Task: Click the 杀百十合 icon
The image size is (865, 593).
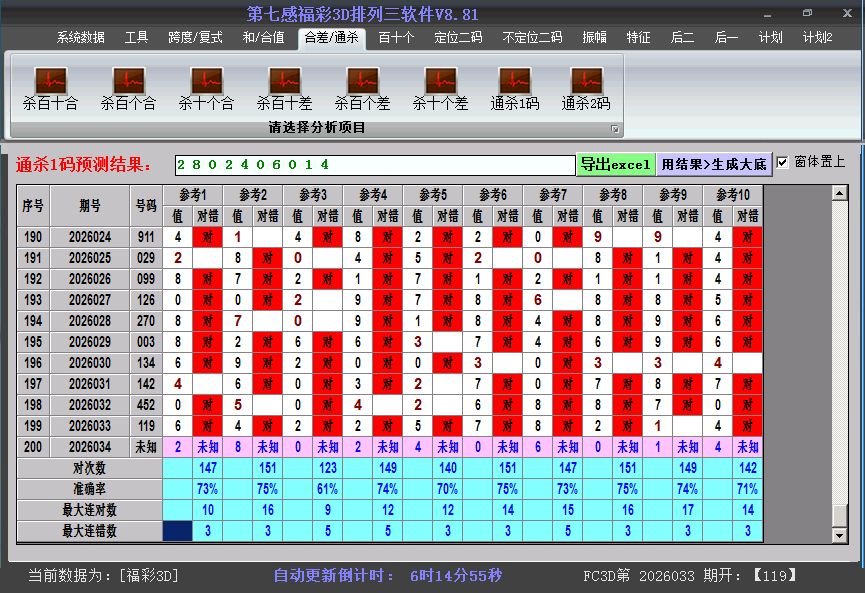Action: (50, 81)
